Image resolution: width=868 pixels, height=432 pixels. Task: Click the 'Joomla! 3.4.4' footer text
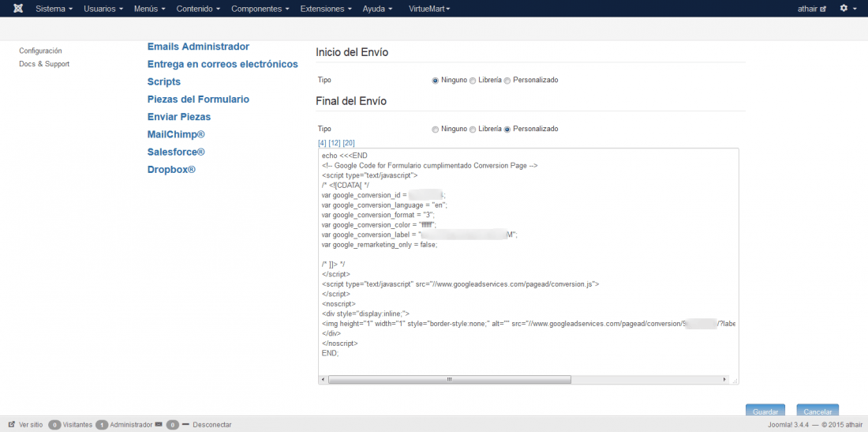click(789, 425)
